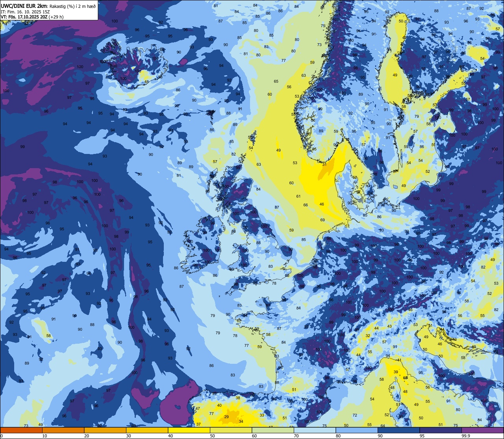Select the 0–10 dark orange legend swatch
504x439 pixels.
(21, 430)
